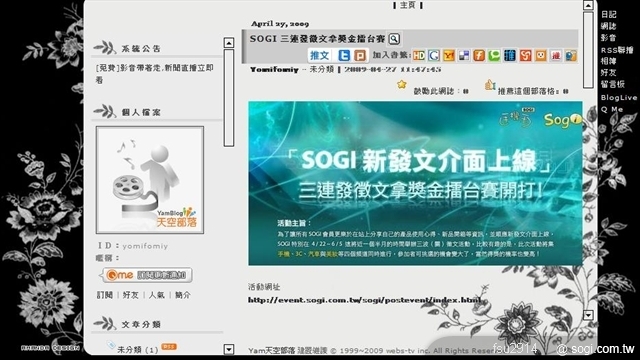Click the 系統公告 section heading
Viewport: 640px width, 360px height.
(141, 49)
